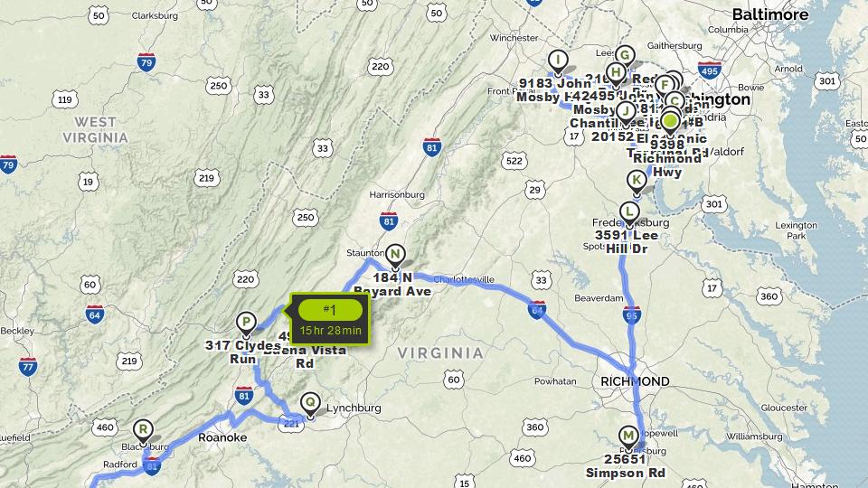Click the 184 N Bayard Ave label
This screenshot has height=488, width=868.
click(x=392, y=285)
